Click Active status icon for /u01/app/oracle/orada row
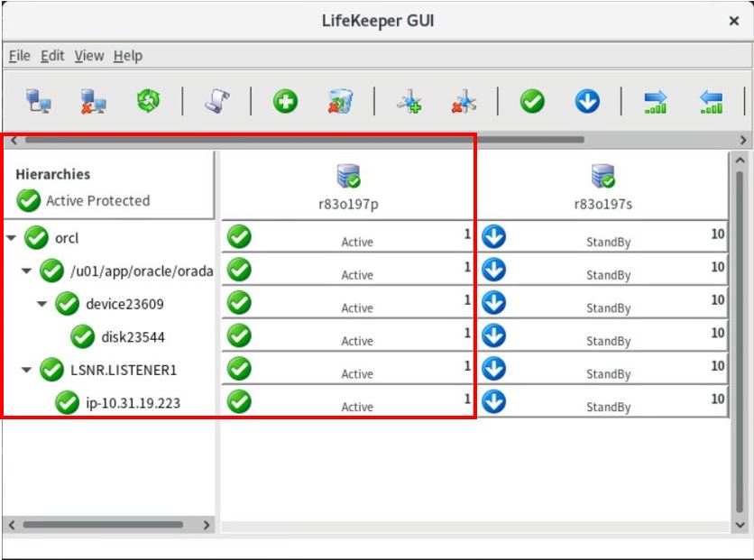Viewport: 754px width, 560px height. (x=239, y=270)
